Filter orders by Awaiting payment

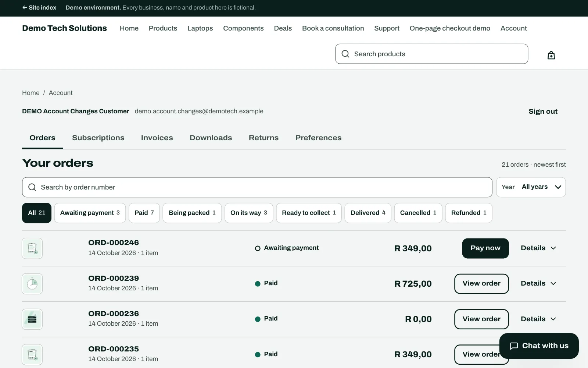(x=90, y=213)
